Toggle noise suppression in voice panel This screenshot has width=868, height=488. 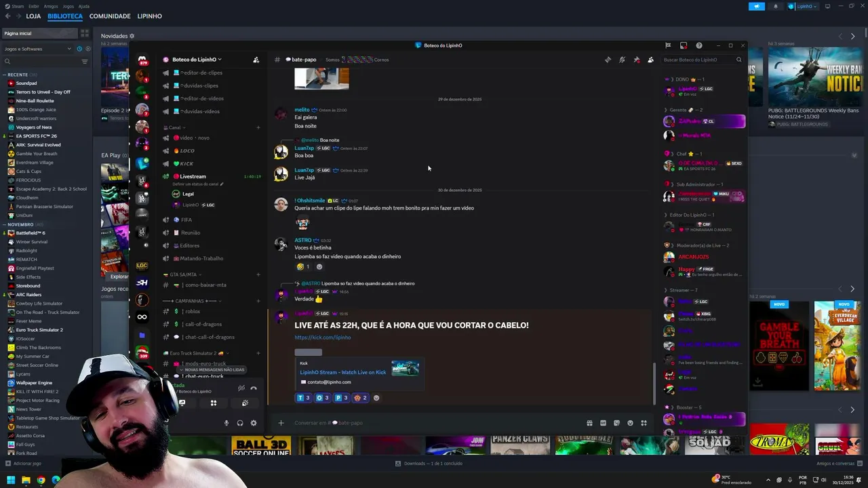[x=241, y=388]
